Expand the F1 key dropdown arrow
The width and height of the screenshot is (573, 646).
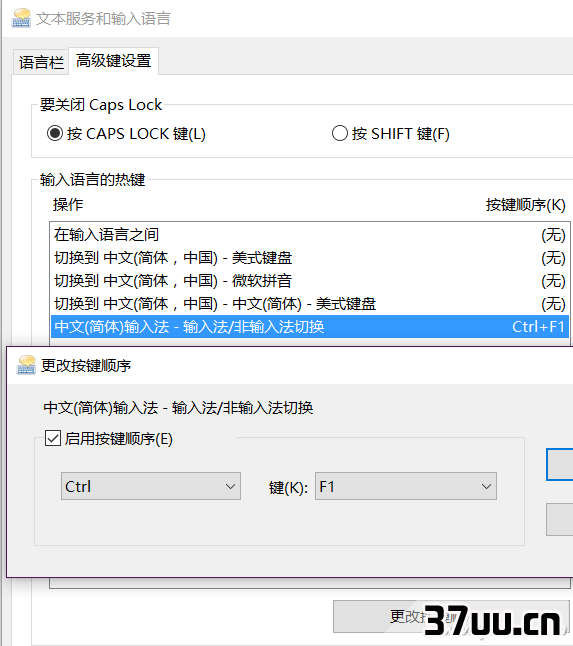point(486,487)
